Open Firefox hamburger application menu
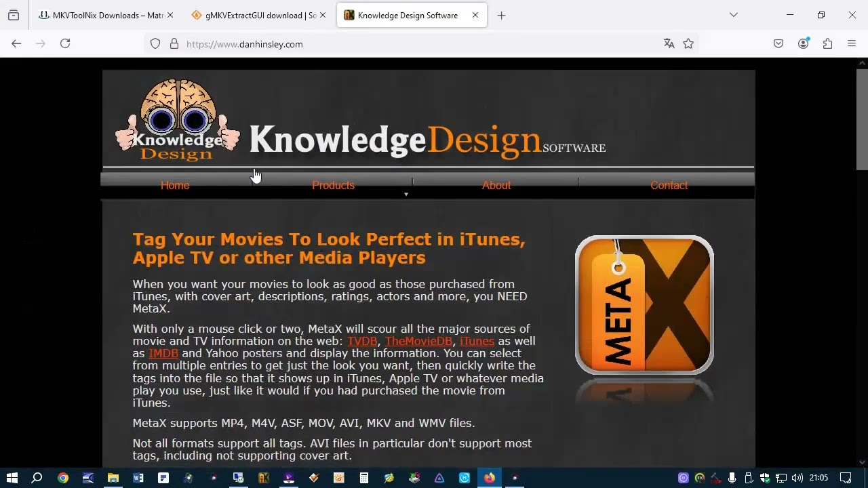Image resolution: width=868 pixels, height=488 pixels. (x=852, y=43)
